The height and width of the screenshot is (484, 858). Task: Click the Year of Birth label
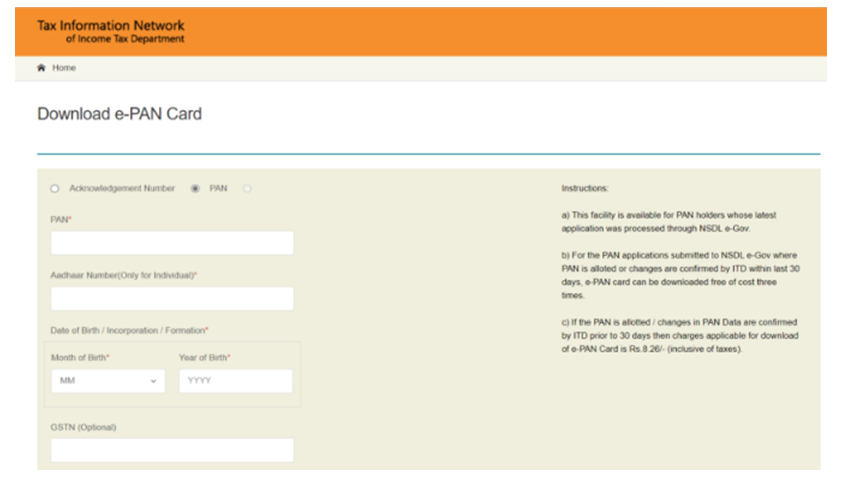point(204,357)
